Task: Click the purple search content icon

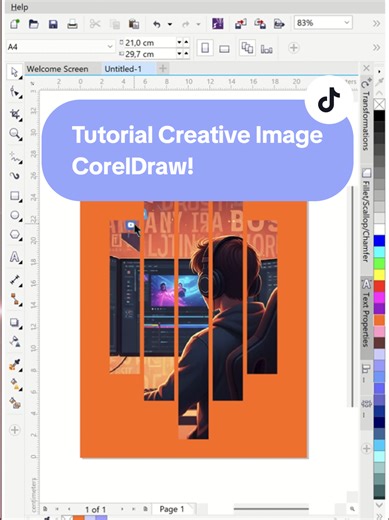Action: tap(218, 24)
